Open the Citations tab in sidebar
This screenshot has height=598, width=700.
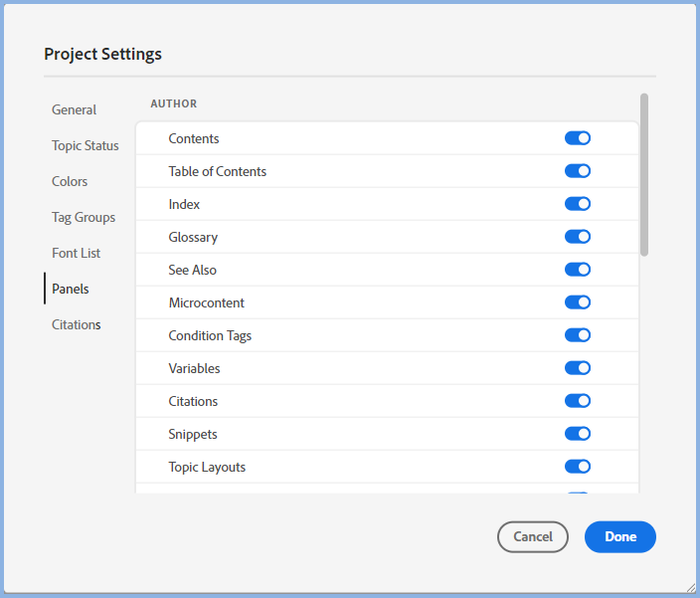(77, 324)
